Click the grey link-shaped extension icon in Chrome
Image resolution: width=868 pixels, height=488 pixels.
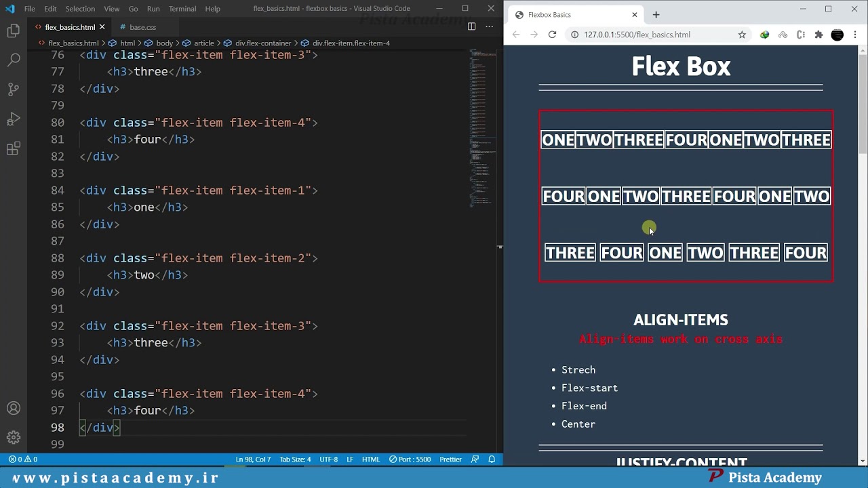click(783, 35)
